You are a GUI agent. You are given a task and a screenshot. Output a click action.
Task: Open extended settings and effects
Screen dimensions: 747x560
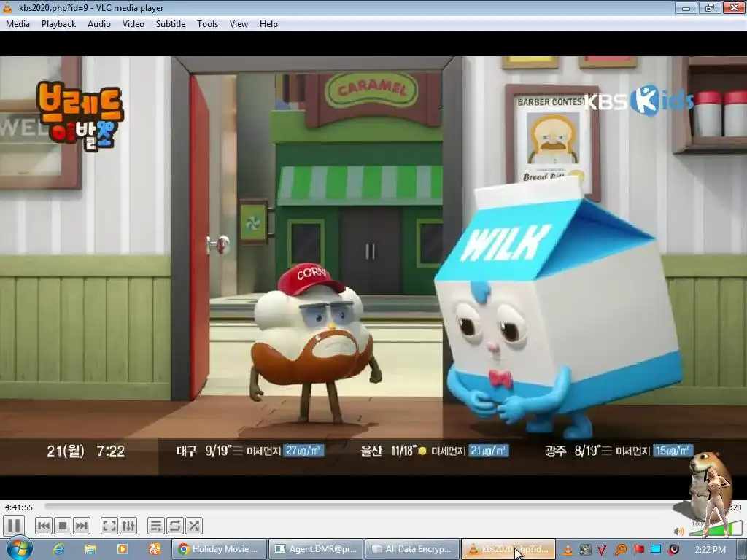point(128,526)
